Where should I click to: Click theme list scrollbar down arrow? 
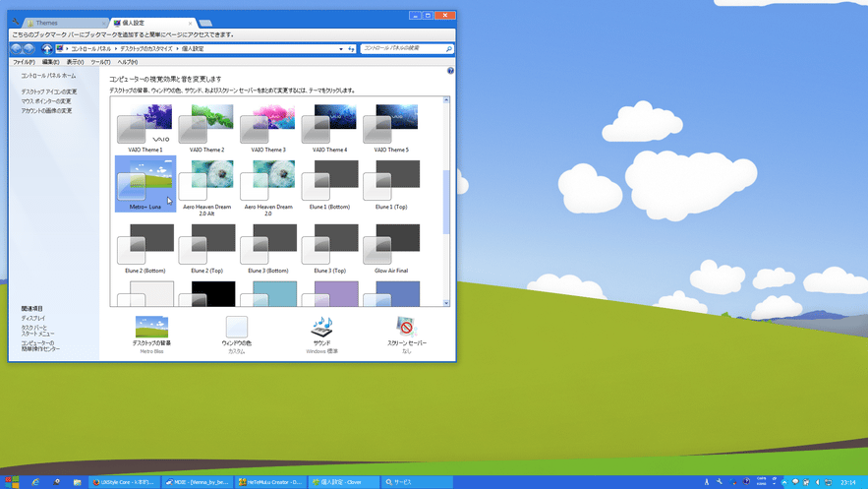[446, 303]
